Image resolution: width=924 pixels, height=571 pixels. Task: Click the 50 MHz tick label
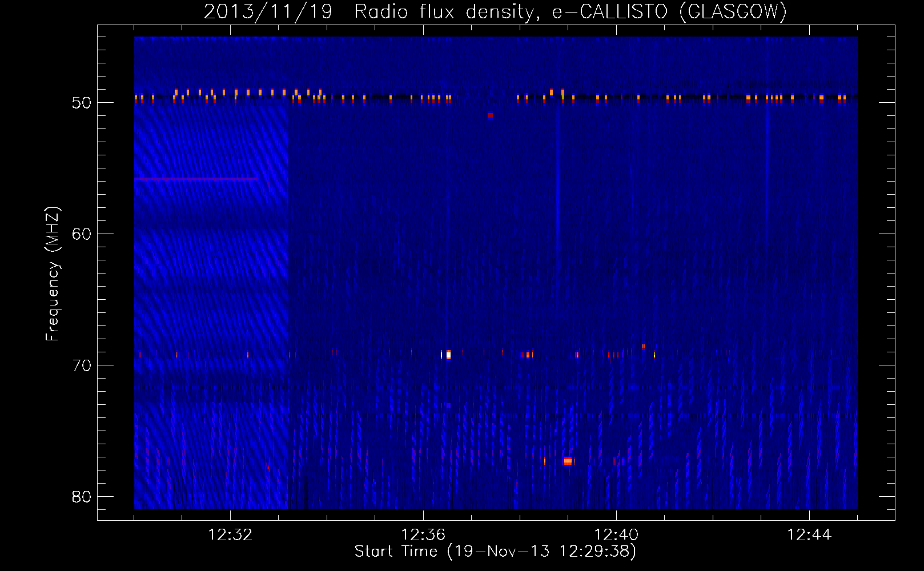[82, 103]
